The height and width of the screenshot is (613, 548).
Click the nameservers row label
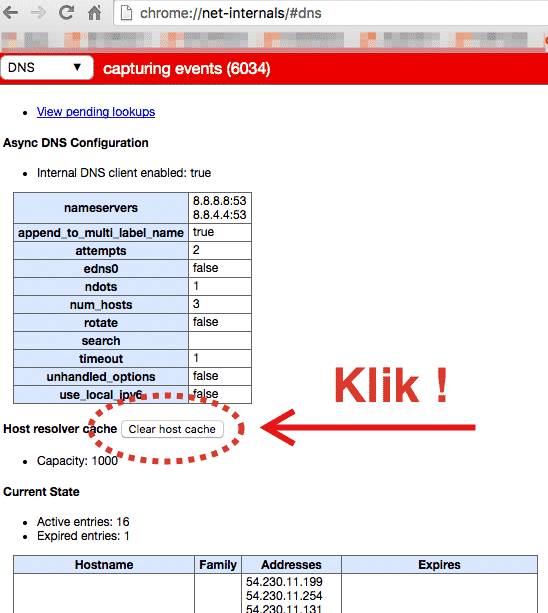tap(101, 208)
